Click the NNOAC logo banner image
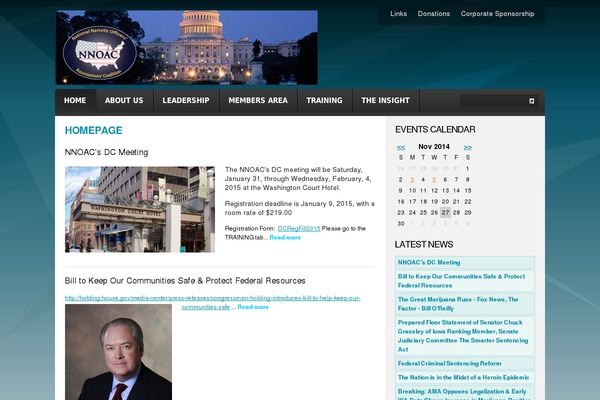Viewport: 600px width, 400px height. pyautogui.click(x=187, y=47)
